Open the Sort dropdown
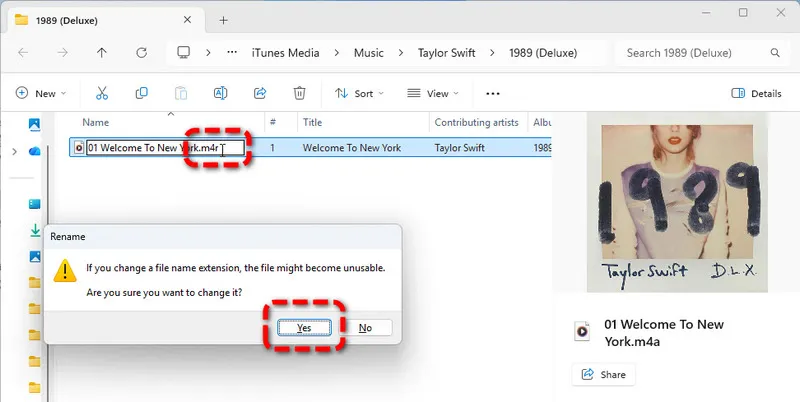Viewport: 800px width, 402px height. pos(359,93)
